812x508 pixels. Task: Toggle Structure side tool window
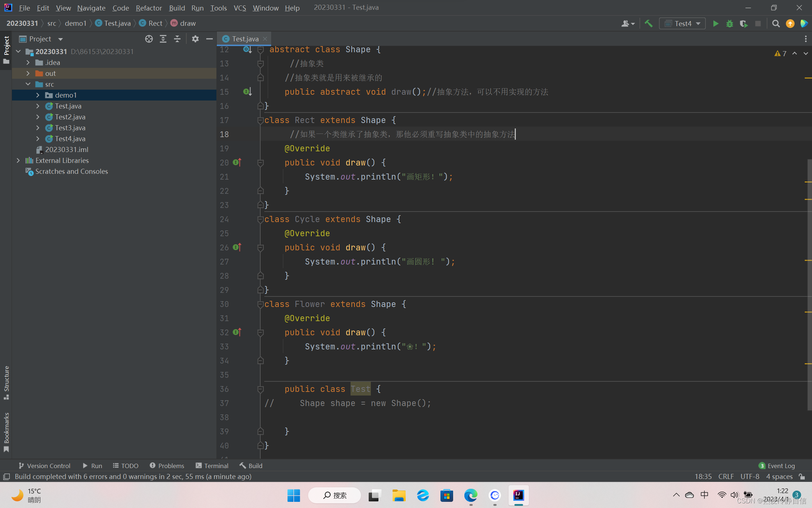coord(6,382)
